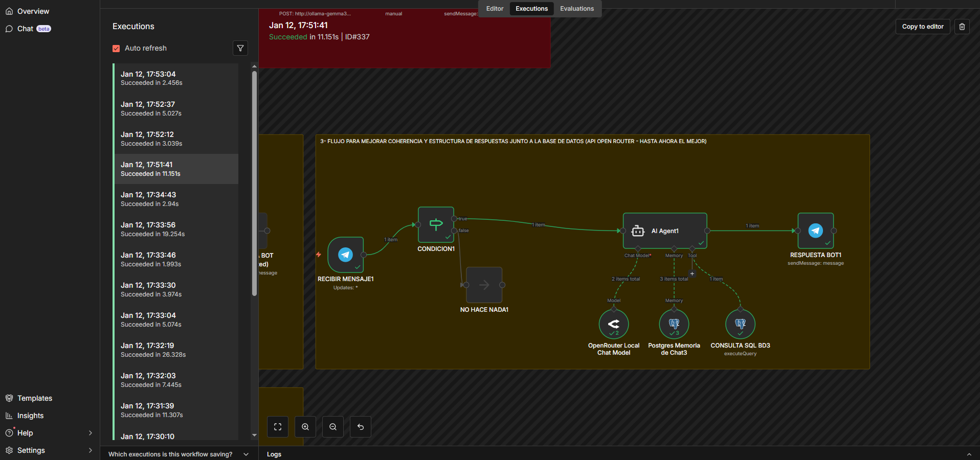Open Templates from the sidebar
980x460 pixels.
click(34, 398)
